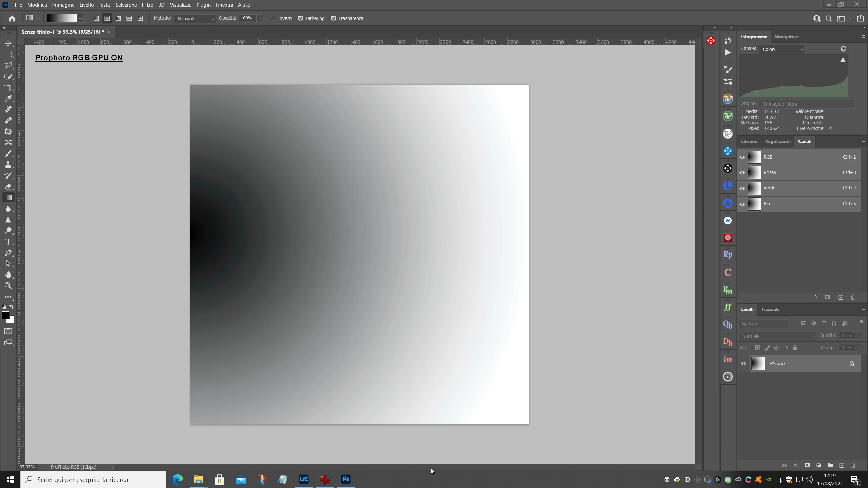Enable the Inverti checkbox
868x488 pixels.
(273, 18)
